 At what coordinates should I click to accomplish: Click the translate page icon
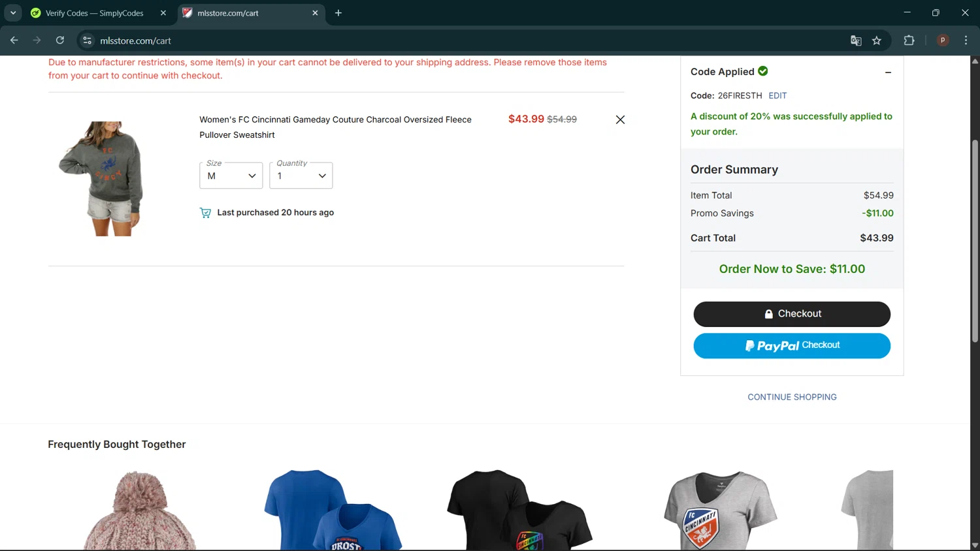(x=856, y=40)
